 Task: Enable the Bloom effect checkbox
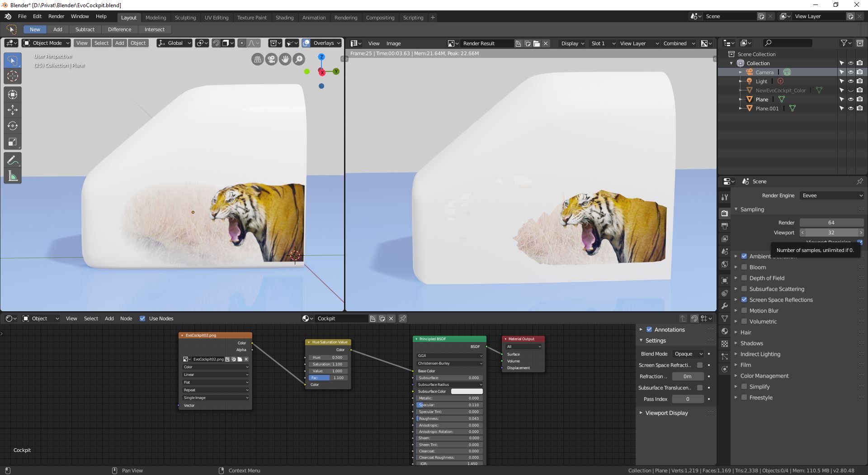[744, 267]
